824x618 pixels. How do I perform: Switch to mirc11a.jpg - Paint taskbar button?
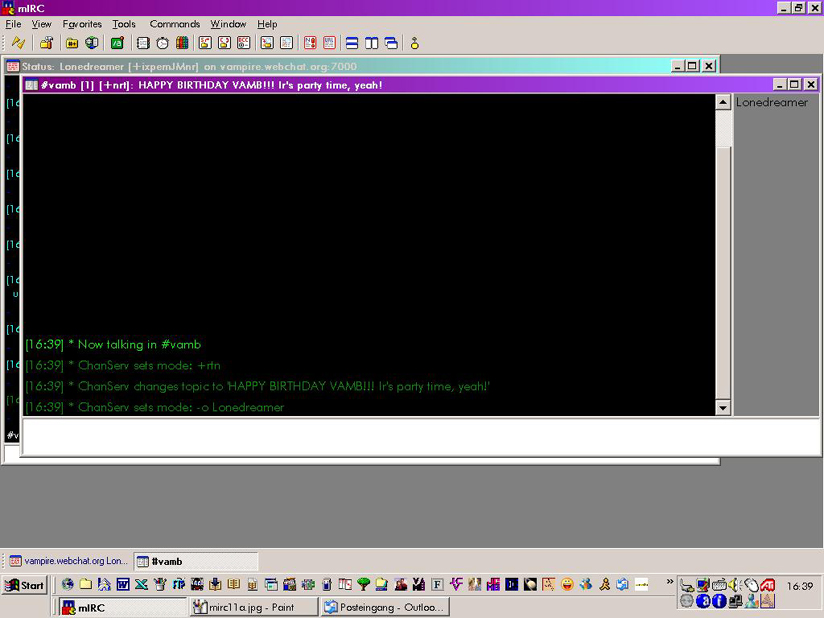tap(254, 607)
